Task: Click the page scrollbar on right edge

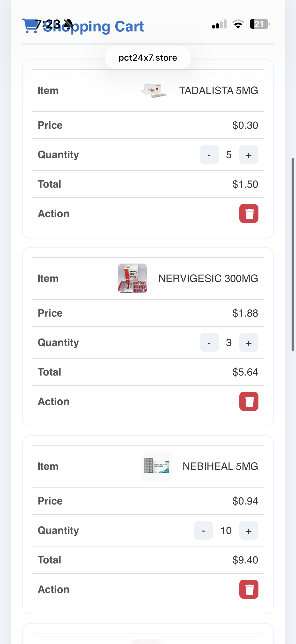Action: click(293, 254)
